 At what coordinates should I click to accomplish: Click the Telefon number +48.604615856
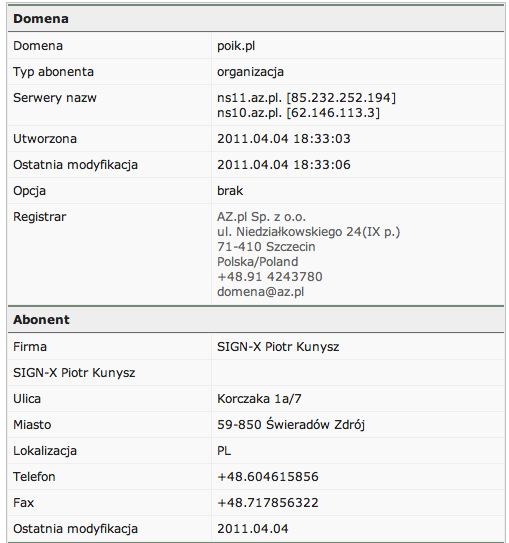(x=268, y=477)
